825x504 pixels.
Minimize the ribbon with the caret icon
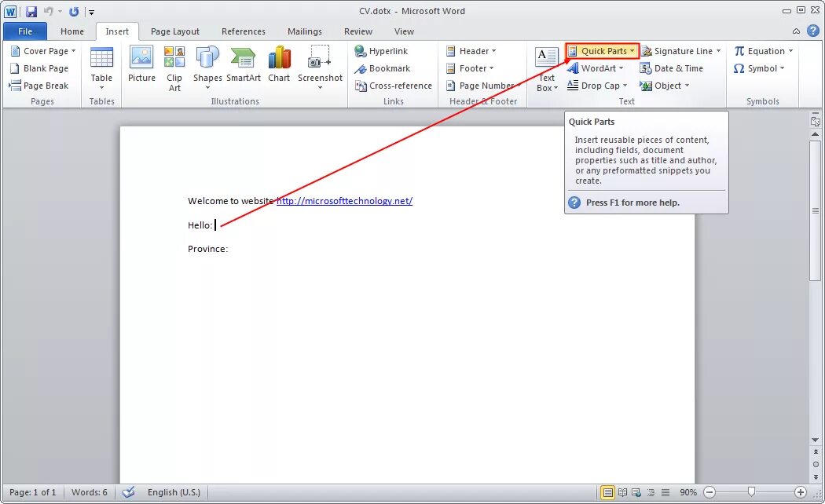click(x=796, y=31)
